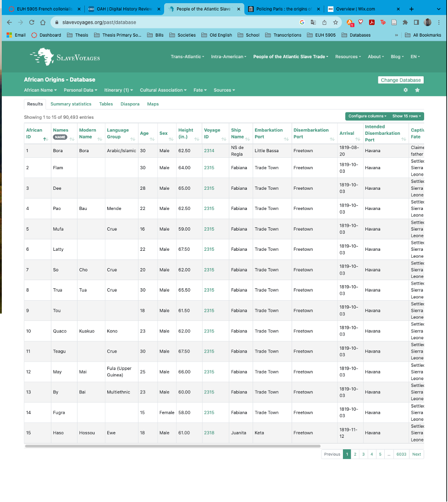Click the Next pagination button
Image resolution: width=448 pixels, height=502 pixels.
pos(417,454)
